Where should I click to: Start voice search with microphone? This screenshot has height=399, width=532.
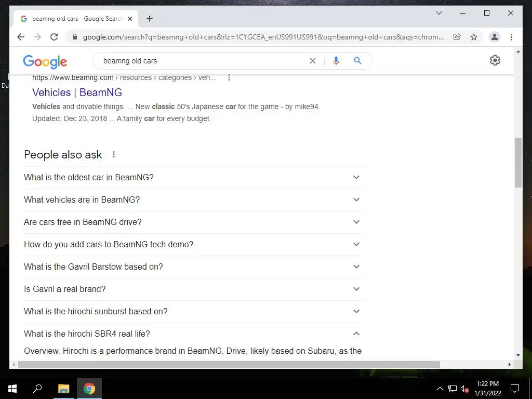tap(336, 61)
